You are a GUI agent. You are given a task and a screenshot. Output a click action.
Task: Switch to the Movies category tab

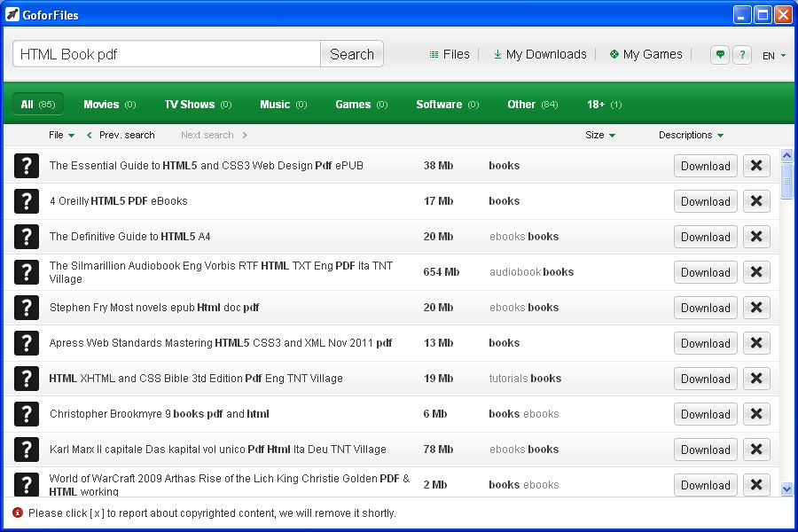point(109,105)
